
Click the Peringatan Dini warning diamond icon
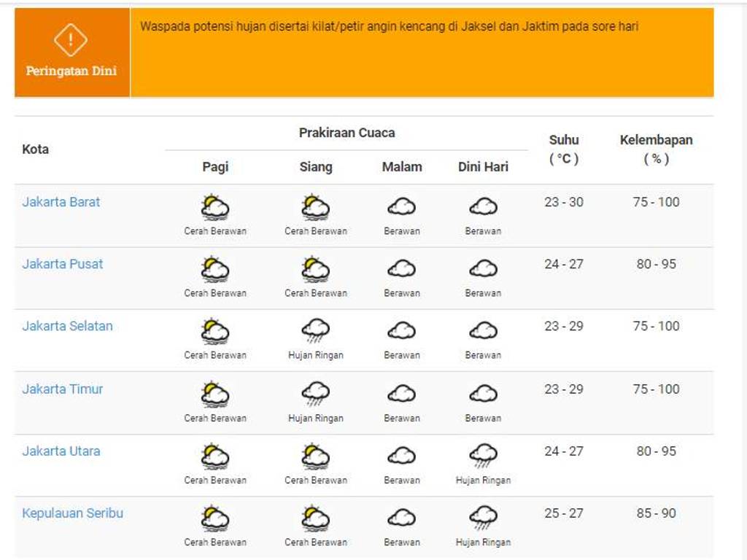coord(71,40)
